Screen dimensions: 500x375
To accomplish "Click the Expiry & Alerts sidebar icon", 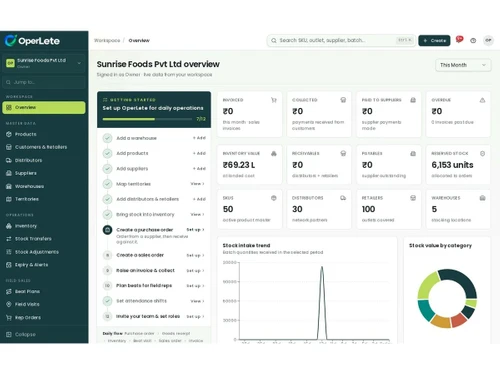I will pyautogui.click(x=9, y=265).
